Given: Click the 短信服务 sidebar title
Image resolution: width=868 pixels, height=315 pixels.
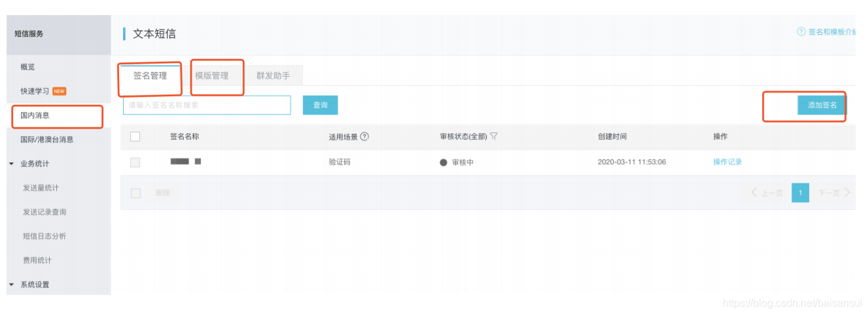Looking at the screenshot, I should (29, 34).
